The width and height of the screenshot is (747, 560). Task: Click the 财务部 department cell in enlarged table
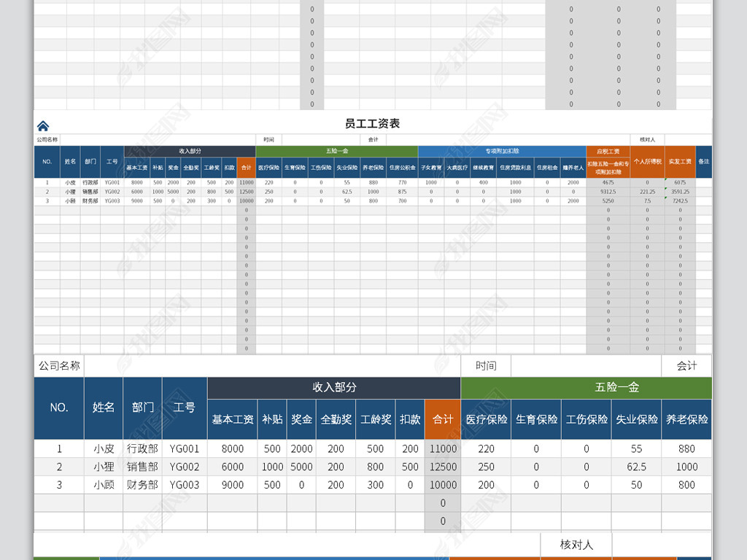142,485
